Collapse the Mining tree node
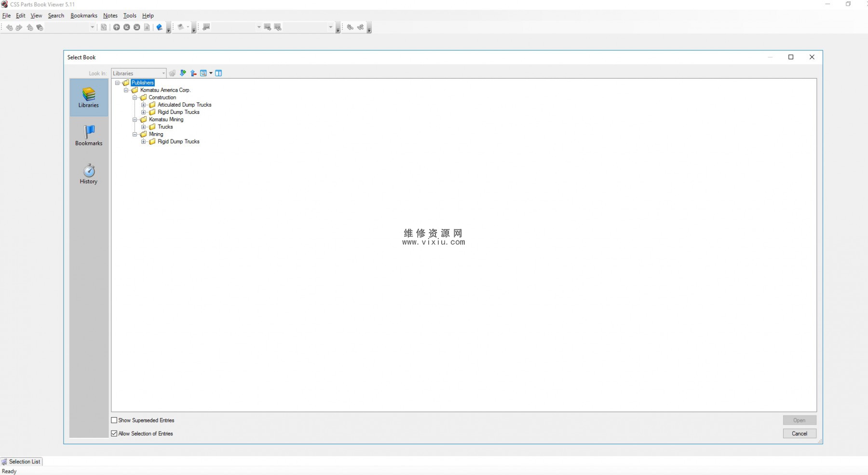 [135, 134]
